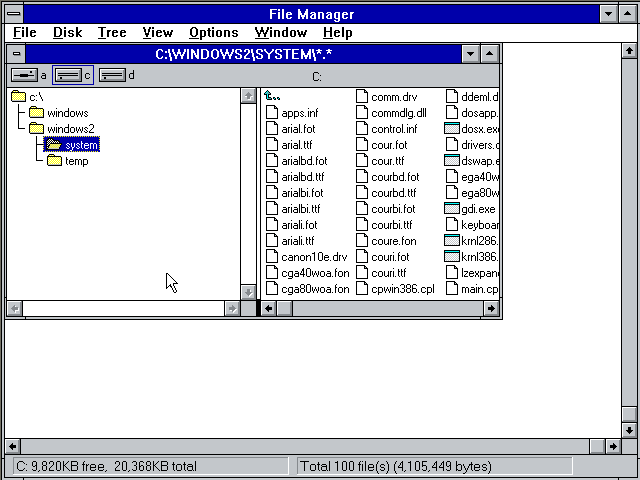Select floppy drive a icon

pos(24,75)
